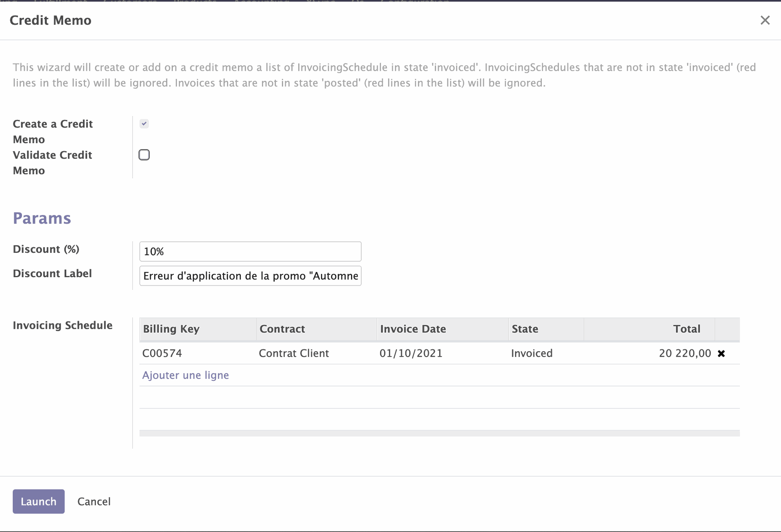781x532 pixels.
Task: Sort by the Contract column header
Action: [282, 329]
